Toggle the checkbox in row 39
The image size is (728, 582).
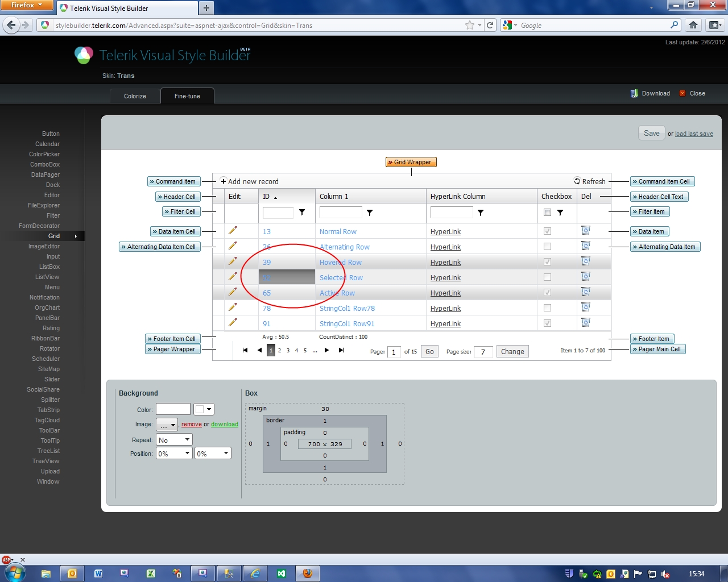(x=547, y=262)
